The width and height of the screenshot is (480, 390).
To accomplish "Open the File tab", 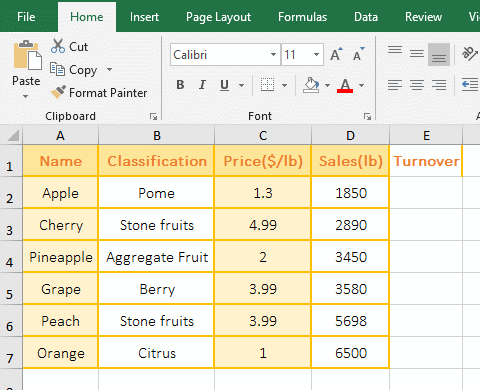I will [26, 17].
